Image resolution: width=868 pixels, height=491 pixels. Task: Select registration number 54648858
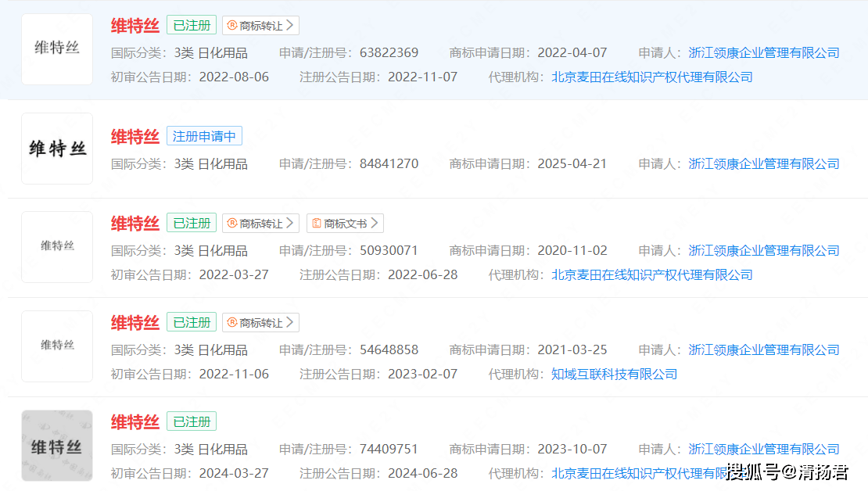[389, 349]
